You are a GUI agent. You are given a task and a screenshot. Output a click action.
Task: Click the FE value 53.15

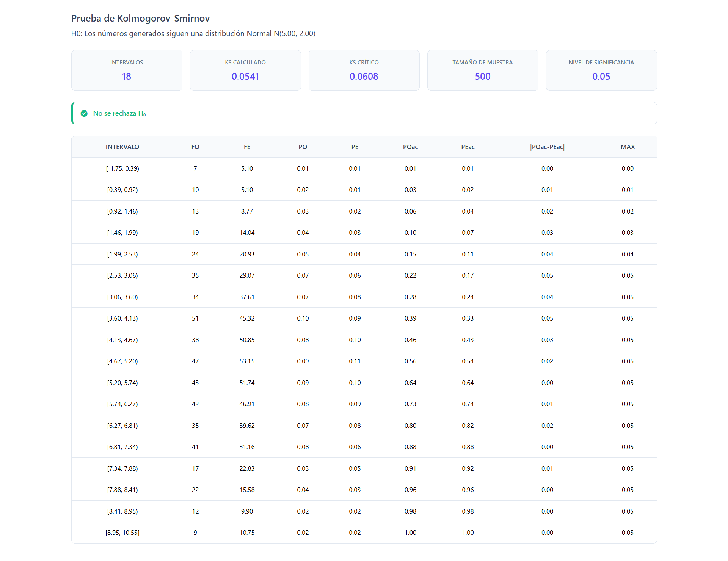pos(247,361)
